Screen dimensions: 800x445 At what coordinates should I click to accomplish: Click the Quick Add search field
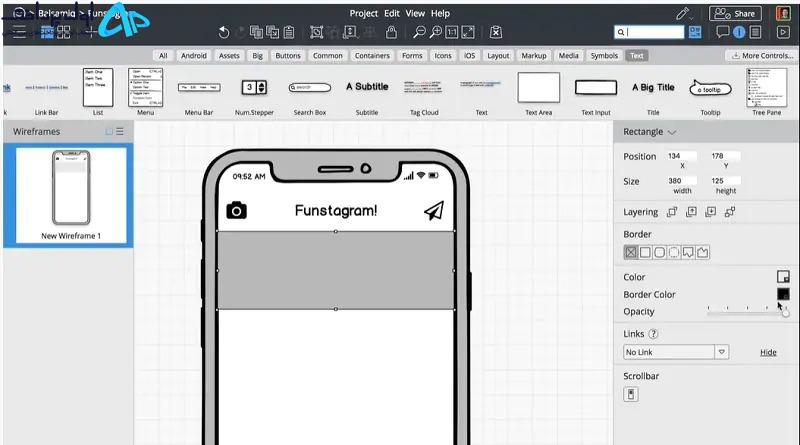[649, 32]
